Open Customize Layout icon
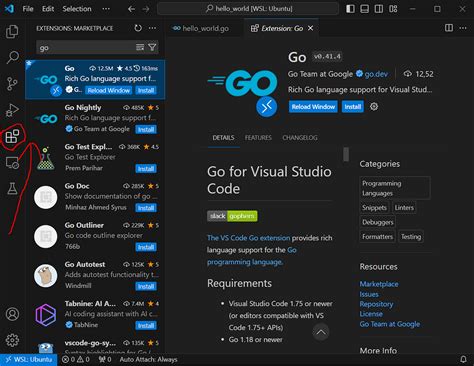Screen dimensions: 474x366 click(x=393, y=9)
